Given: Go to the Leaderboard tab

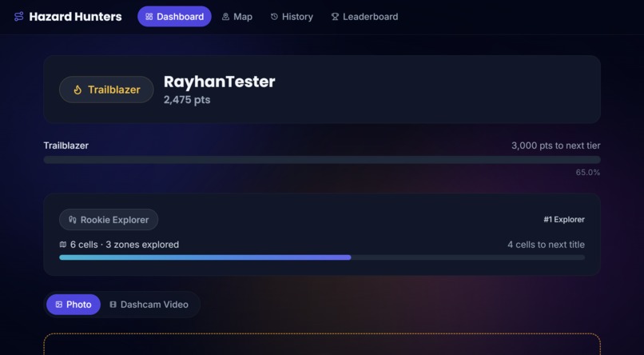Looking at the screenshot, I should 364,17.
